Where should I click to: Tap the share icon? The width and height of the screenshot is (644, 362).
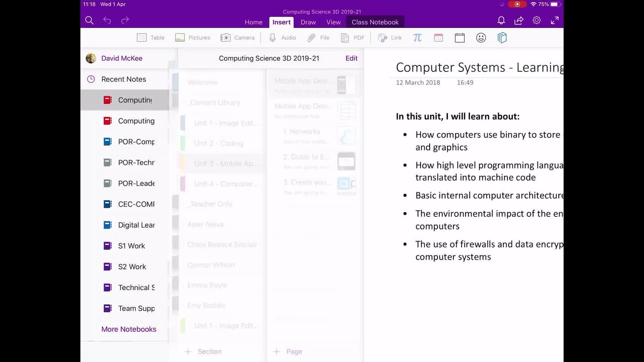pos(519,20)
